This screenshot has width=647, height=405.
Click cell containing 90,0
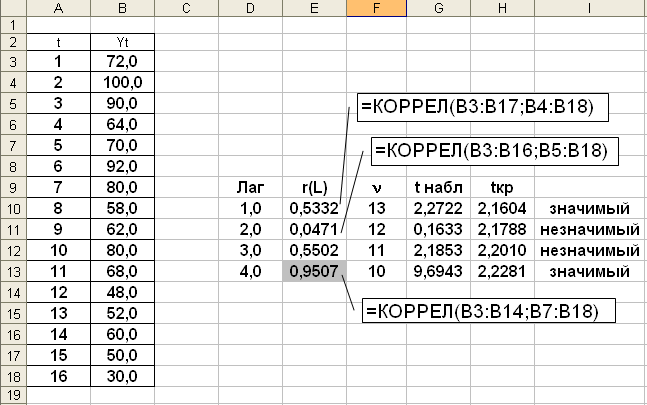tap(123, 104)
